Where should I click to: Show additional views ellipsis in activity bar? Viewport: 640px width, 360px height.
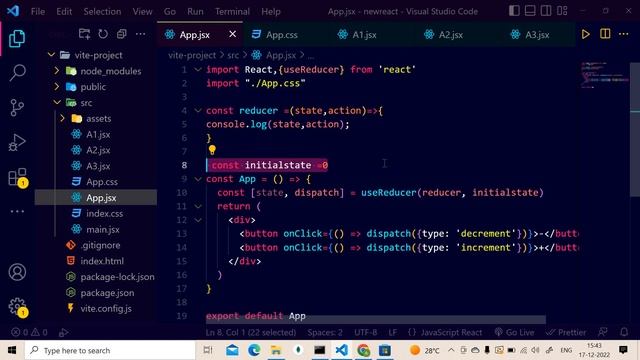coord(17,211)
